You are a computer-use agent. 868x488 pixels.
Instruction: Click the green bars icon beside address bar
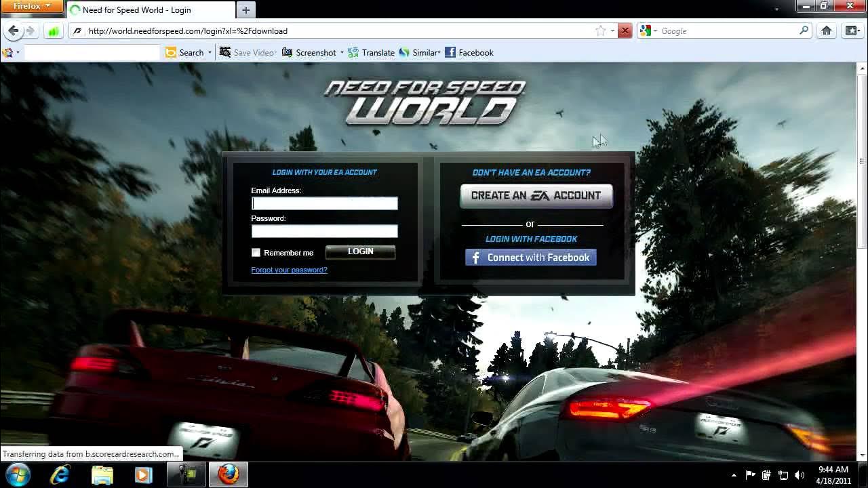coord(54,30)
